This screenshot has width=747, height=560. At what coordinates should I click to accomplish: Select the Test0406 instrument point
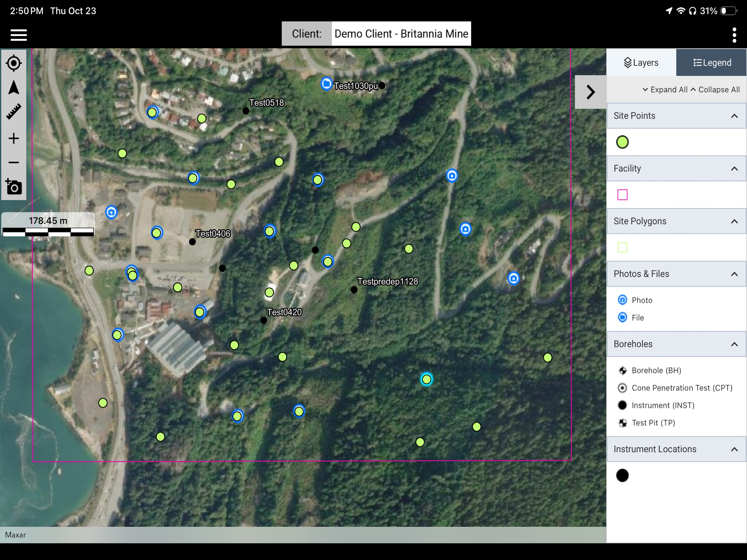(192, 242)
